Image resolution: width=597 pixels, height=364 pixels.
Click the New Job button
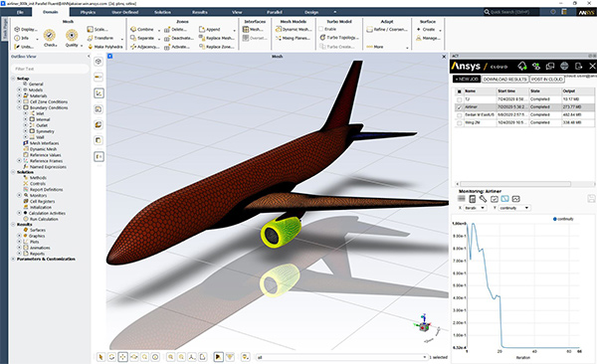(467, 80)
